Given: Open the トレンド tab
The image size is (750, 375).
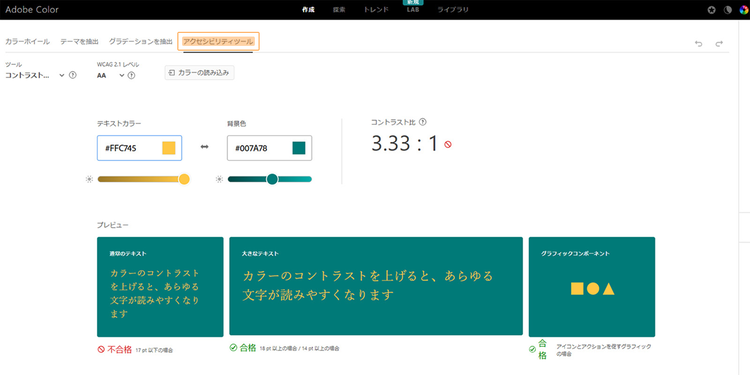Looking at the screenshot, I should click(376, 10).
